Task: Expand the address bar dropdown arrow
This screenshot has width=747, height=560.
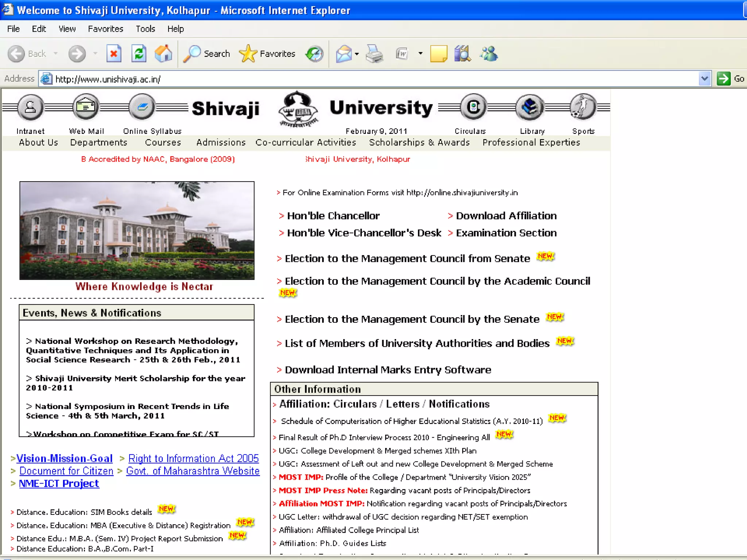Action: point(705,79)
